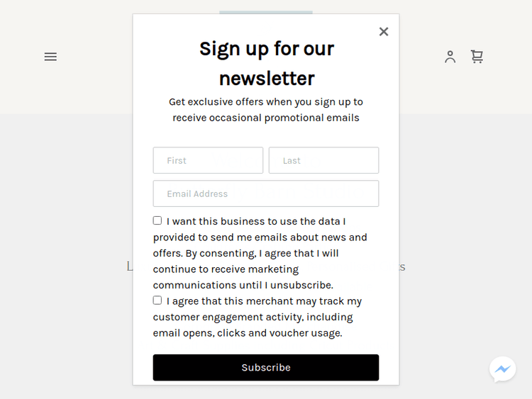Viewport: 532px width, 399px height.
Task: Open the Messenger chat bubble
Action: 502,369
